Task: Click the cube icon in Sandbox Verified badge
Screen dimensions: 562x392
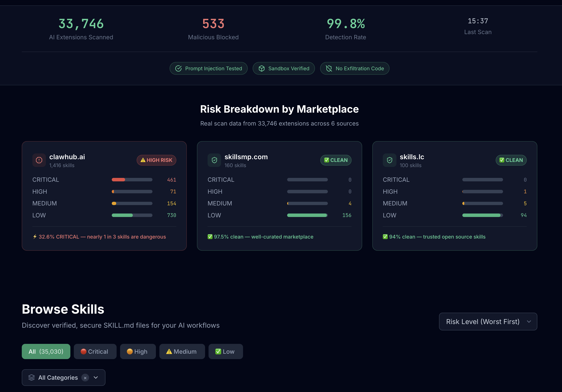Action: pos(262,69)
